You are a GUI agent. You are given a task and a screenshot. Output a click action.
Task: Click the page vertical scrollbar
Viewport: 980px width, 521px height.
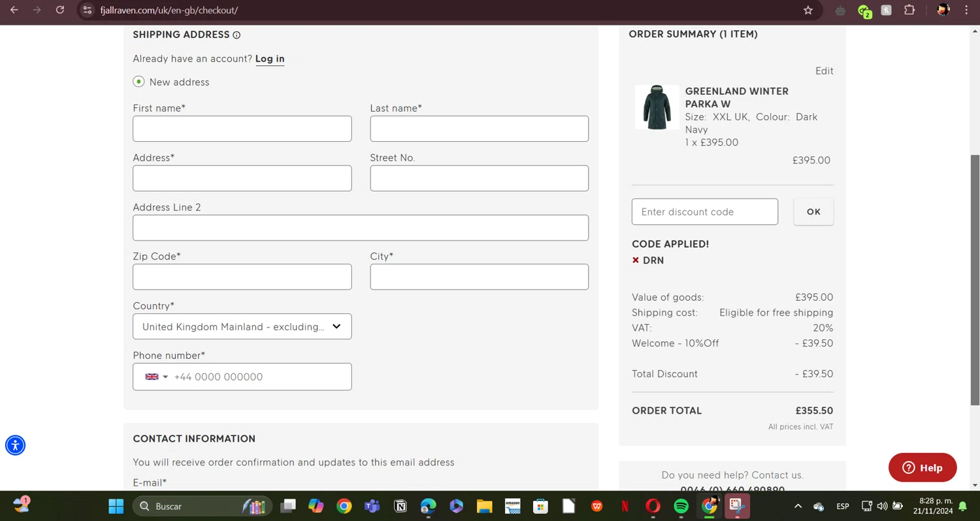[975, 281]
